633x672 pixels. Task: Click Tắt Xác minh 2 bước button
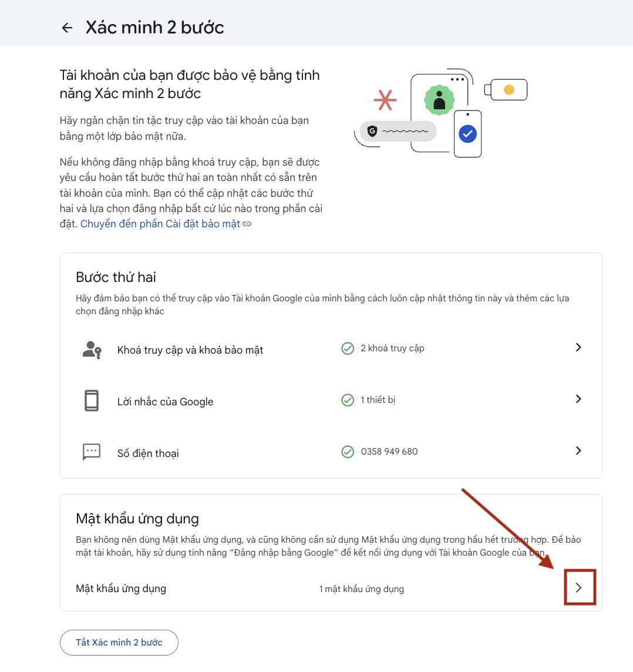point(119,642)
